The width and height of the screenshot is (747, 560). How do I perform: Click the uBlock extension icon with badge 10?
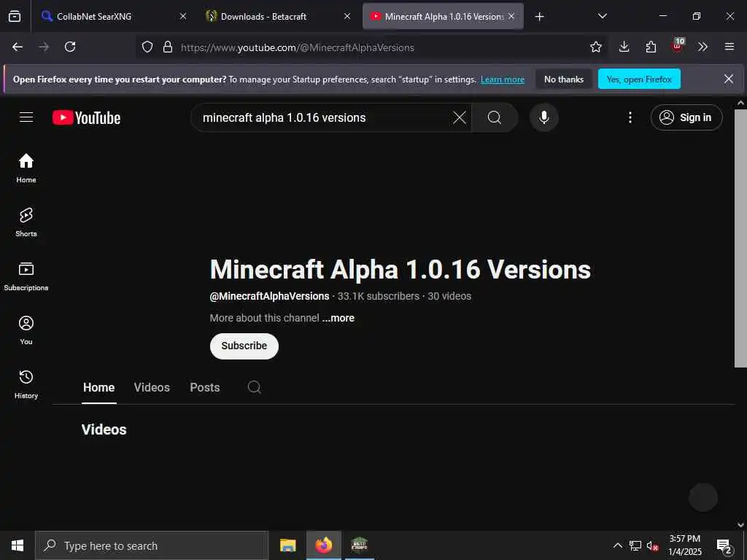click(678, 45)
